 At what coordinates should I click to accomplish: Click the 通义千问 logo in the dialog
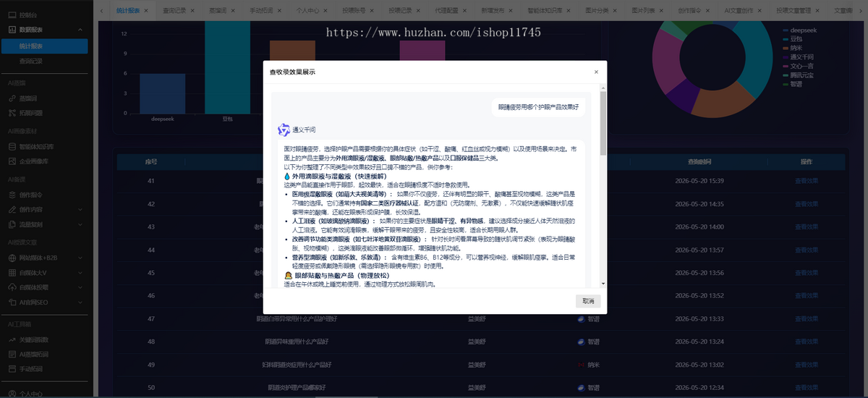(284, 130)
